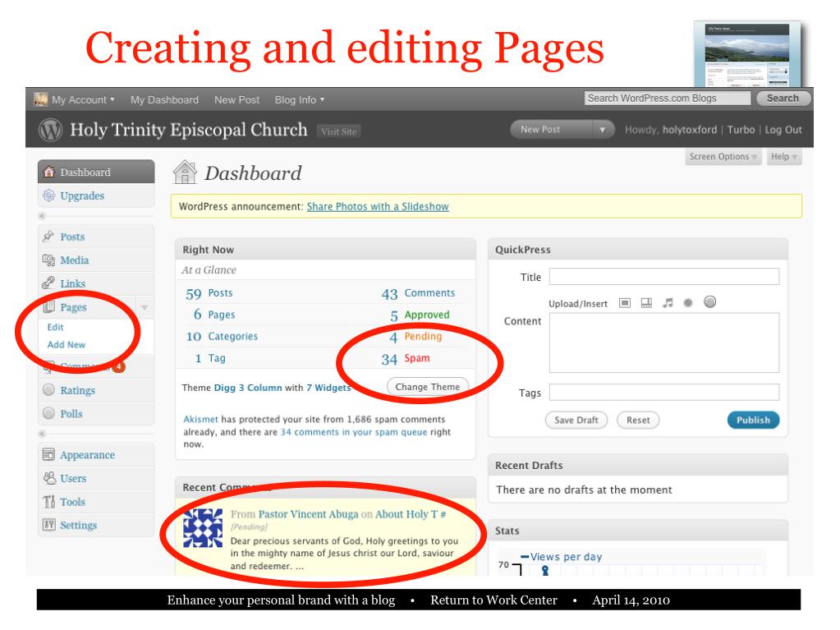The width and height of the screenshot is (840, 630).
Task: Click the Media icon in sidebar
Action: pos(48,260)
